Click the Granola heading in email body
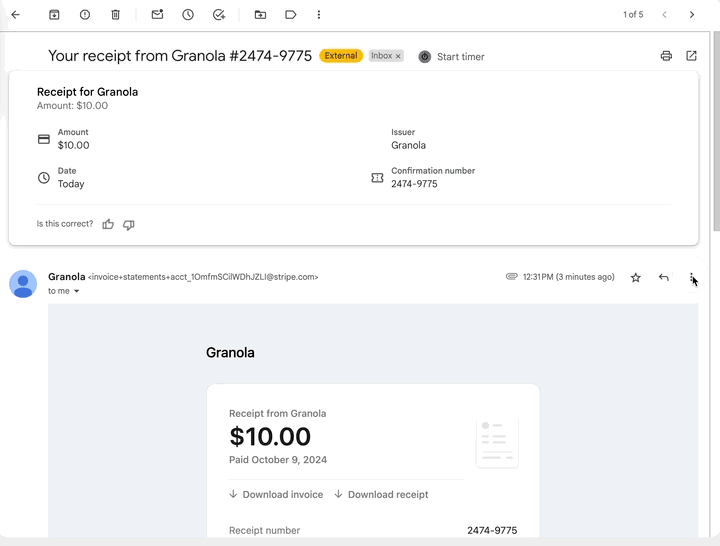Viewport: 720px width, 546px height. pos(230,353)
